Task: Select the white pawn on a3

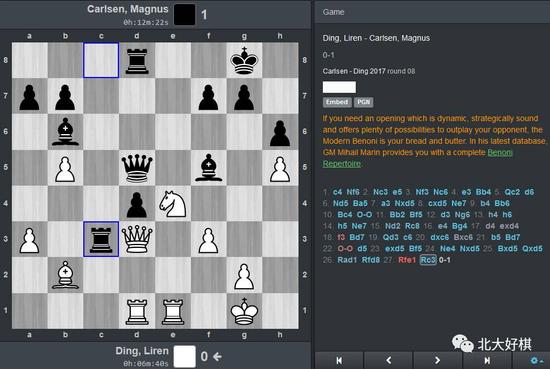Action: (x=29, y=239)
